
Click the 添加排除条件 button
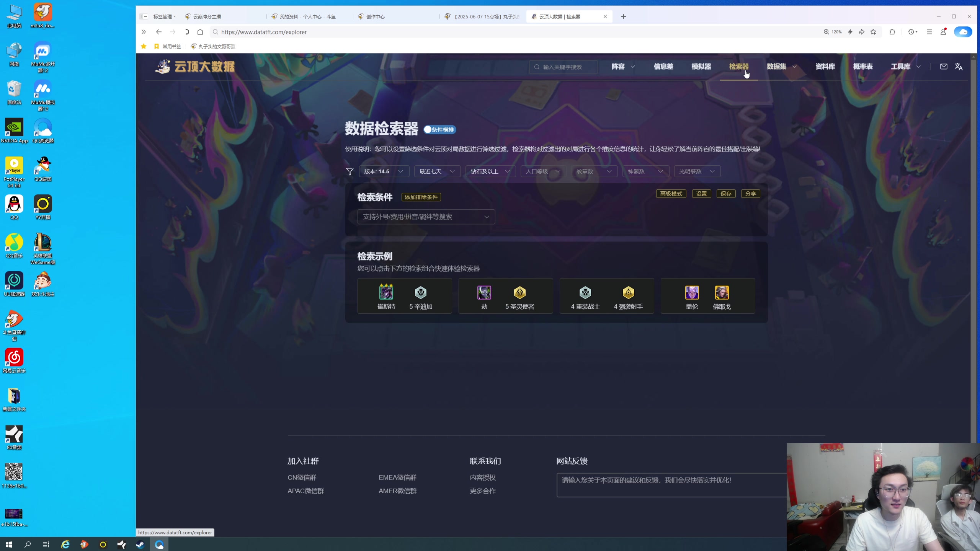pos(421,197)
